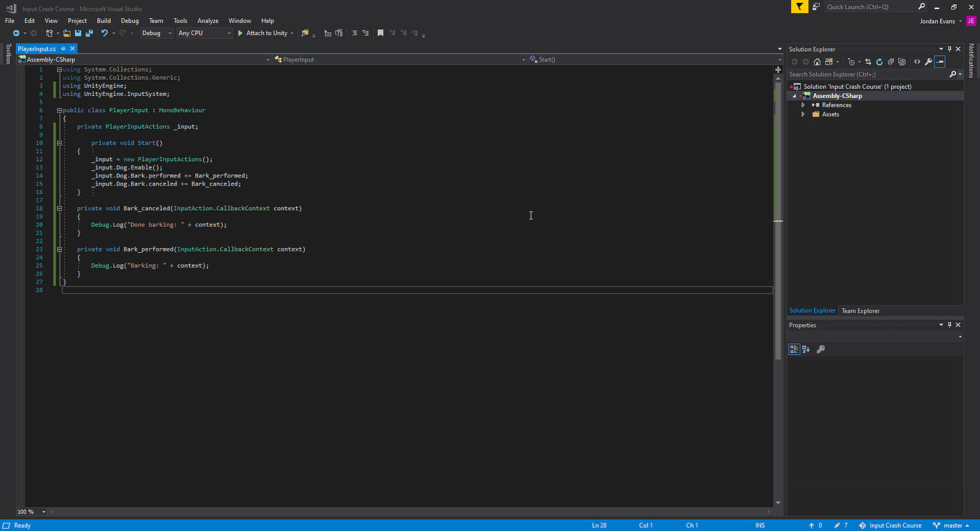The image size is (980, 531).
Task: Select the Solution Explorer bottom tab
Action: [x=812, y=311]
